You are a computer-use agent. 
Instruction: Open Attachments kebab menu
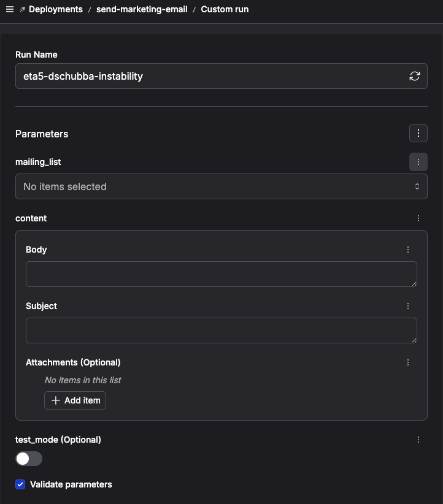(408, 362)
